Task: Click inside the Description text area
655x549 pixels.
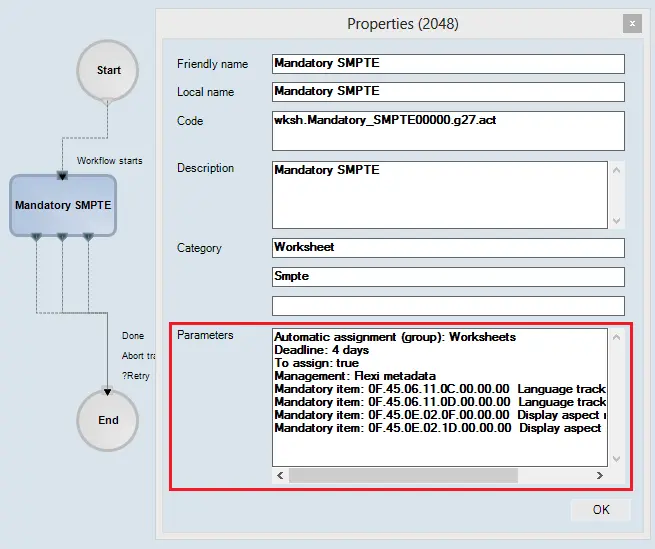Action: [x=440, y=195]
